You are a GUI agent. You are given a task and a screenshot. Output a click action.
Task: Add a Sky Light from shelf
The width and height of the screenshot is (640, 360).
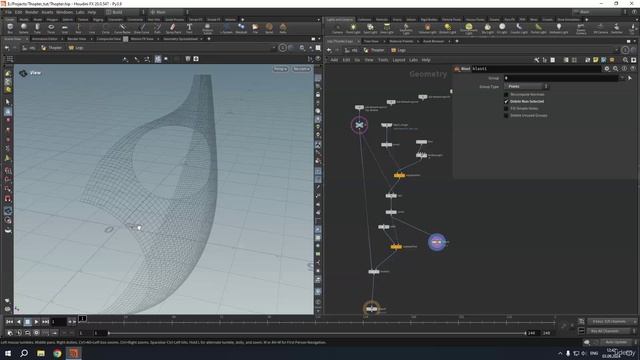pos(487,28)
